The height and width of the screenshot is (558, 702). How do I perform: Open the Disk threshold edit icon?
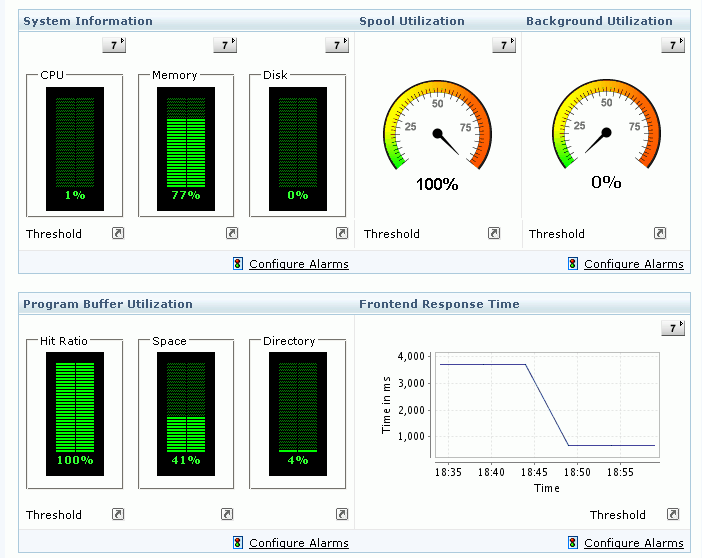click(342, 233)
